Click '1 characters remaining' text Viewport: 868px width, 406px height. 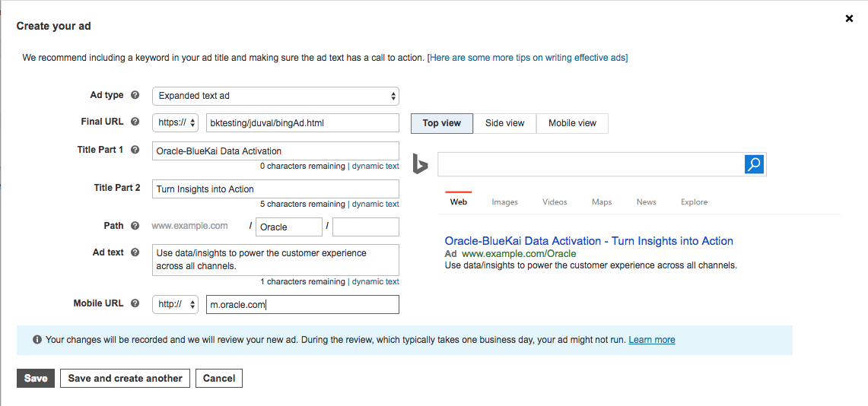pyautogui.click(x=302, y=281)
